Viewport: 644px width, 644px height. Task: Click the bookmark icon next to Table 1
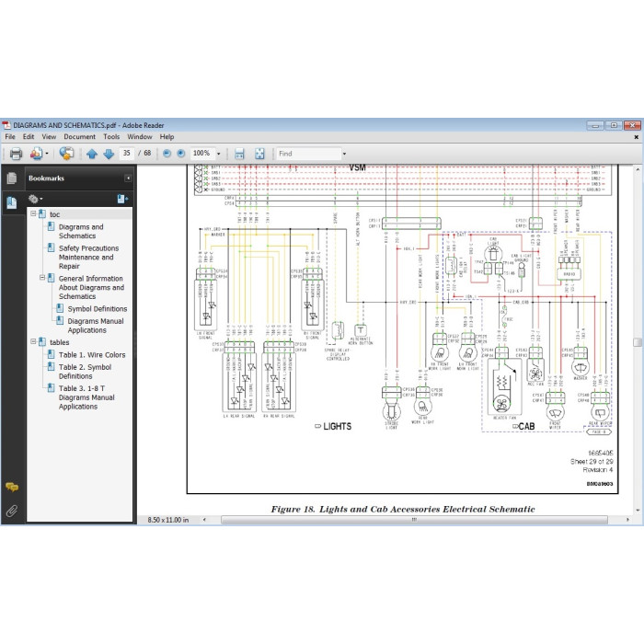point(51,354)
